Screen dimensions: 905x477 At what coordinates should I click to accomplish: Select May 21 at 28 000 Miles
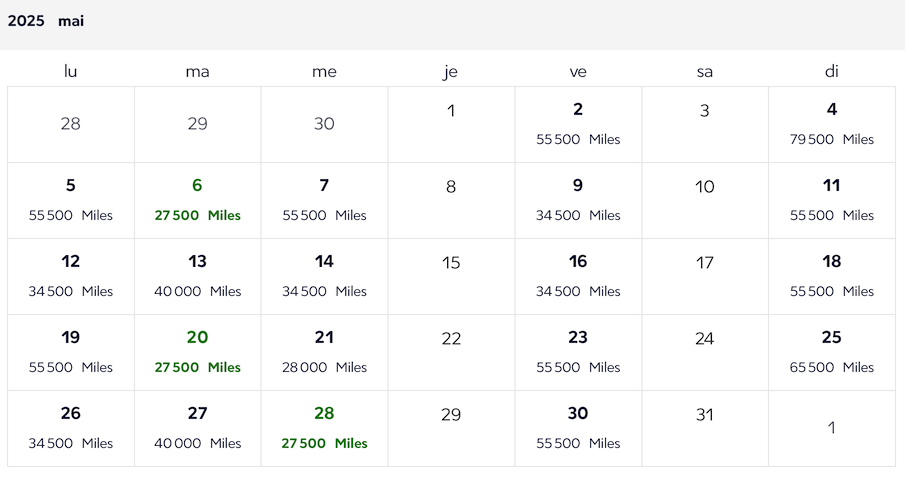click(324, 352)
